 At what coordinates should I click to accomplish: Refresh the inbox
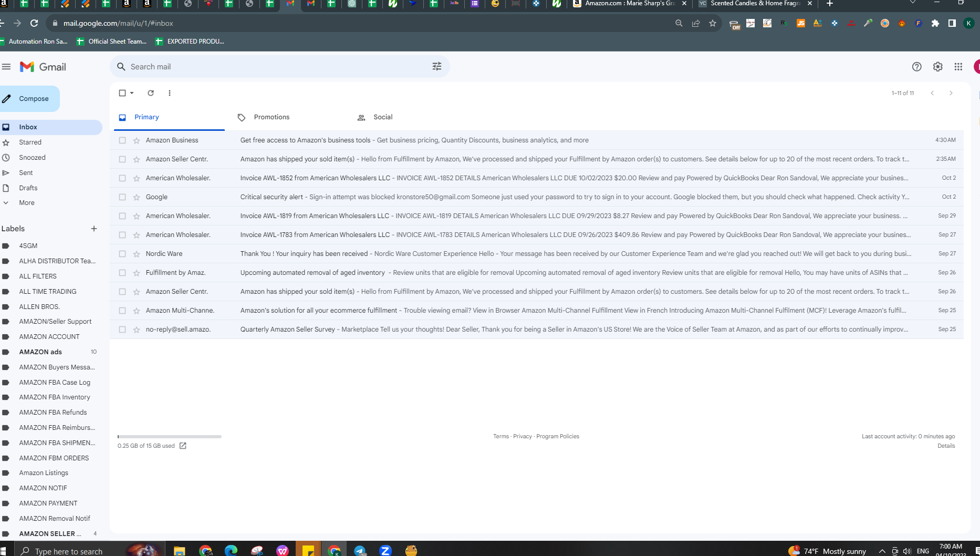[x=151, y=93]
